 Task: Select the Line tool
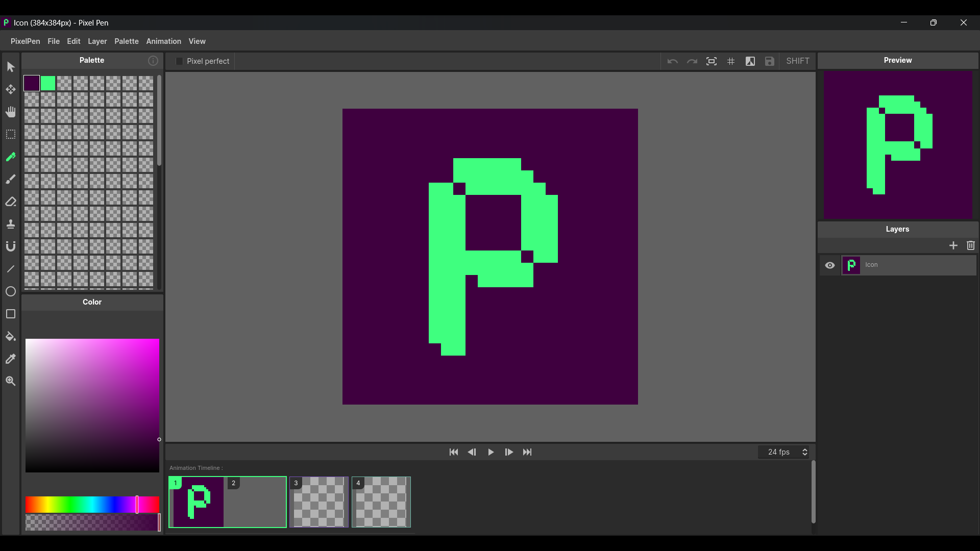coord(11,269)
